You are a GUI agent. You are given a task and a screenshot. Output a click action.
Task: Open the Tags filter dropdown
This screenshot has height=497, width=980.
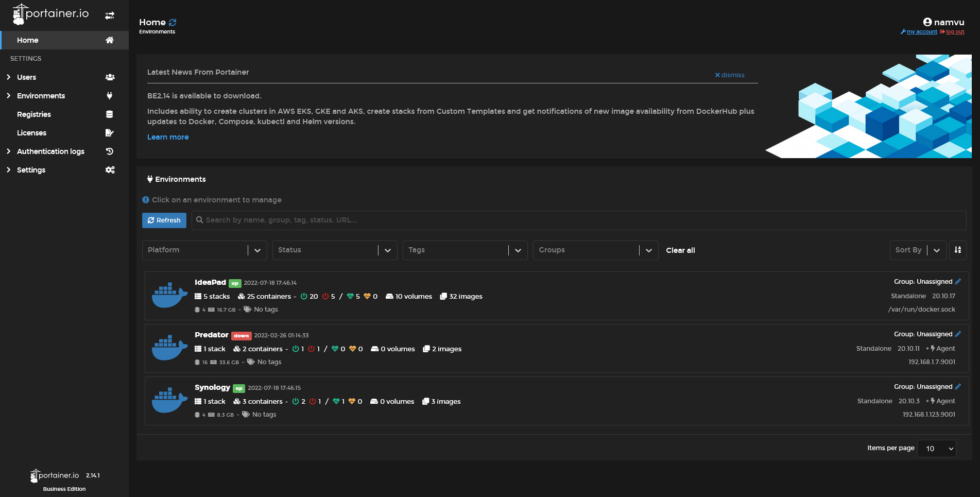pos(465,250)
